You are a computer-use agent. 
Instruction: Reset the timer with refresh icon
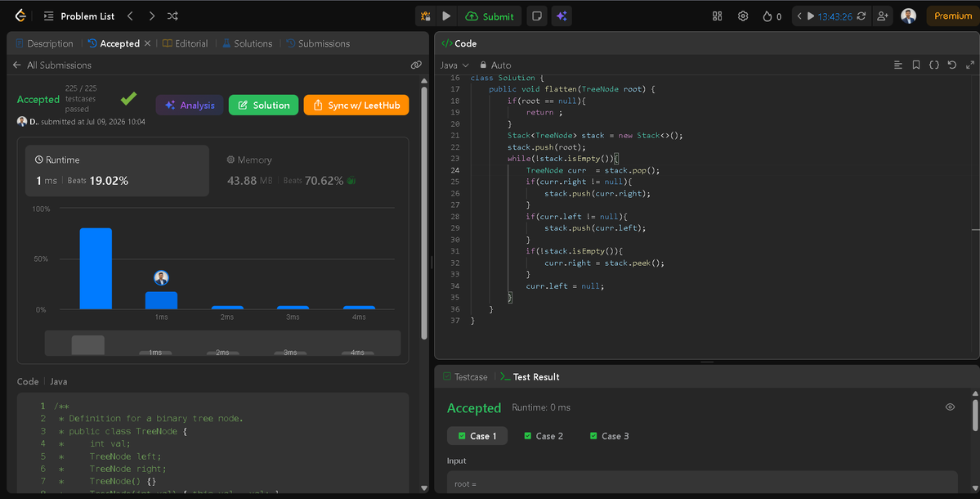tap(861, 16)
